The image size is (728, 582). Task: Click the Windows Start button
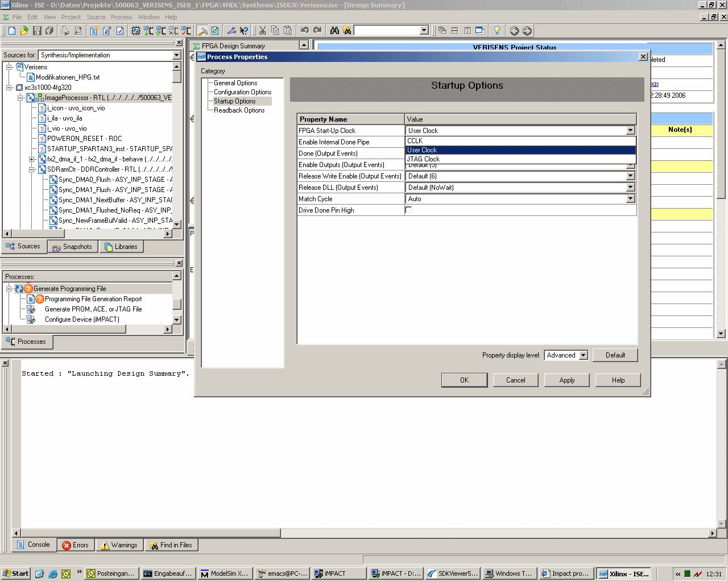point(15,573)
